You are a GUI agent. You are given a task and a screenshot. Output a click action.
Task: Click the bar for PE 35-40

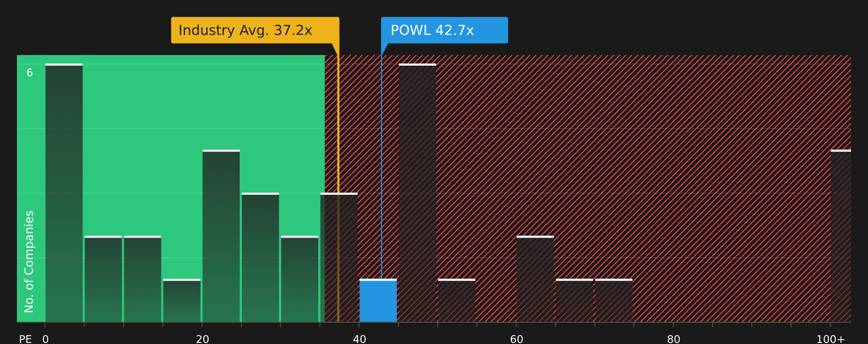pyautogui.click(x=339, y=257)
